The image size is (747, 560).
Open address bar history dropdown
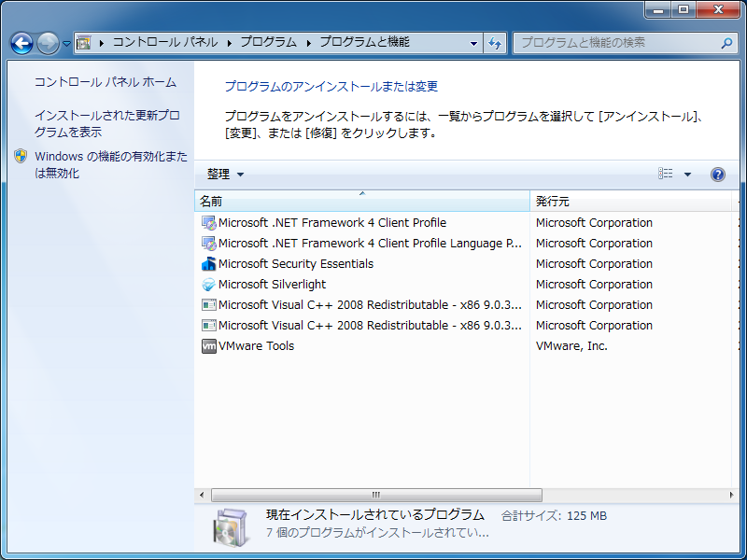point(473,43)
